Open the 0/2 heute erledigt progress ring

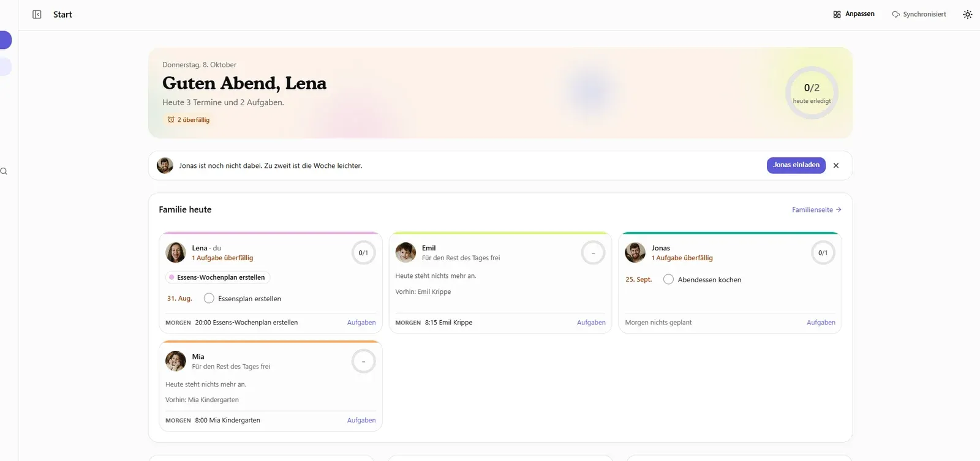812,92
